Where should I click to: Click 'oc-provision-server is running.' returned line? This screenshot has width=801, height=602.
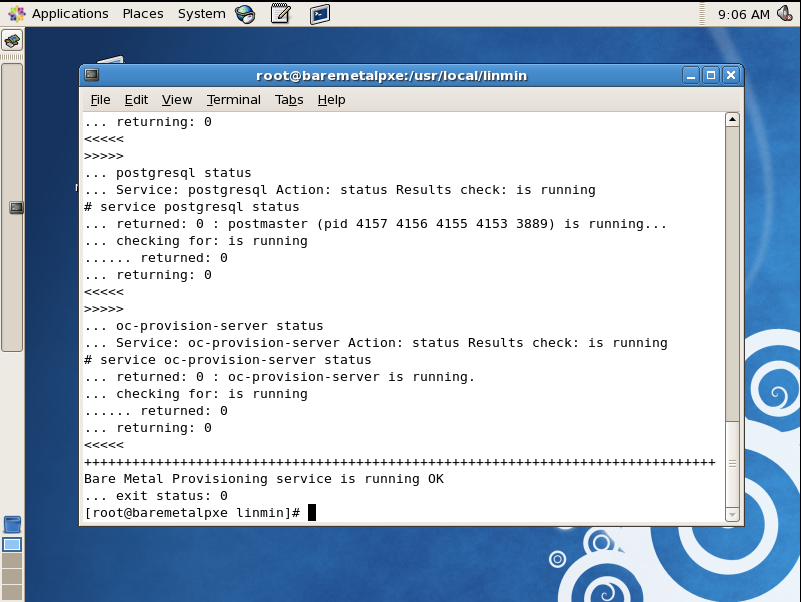tap(279, 377)
